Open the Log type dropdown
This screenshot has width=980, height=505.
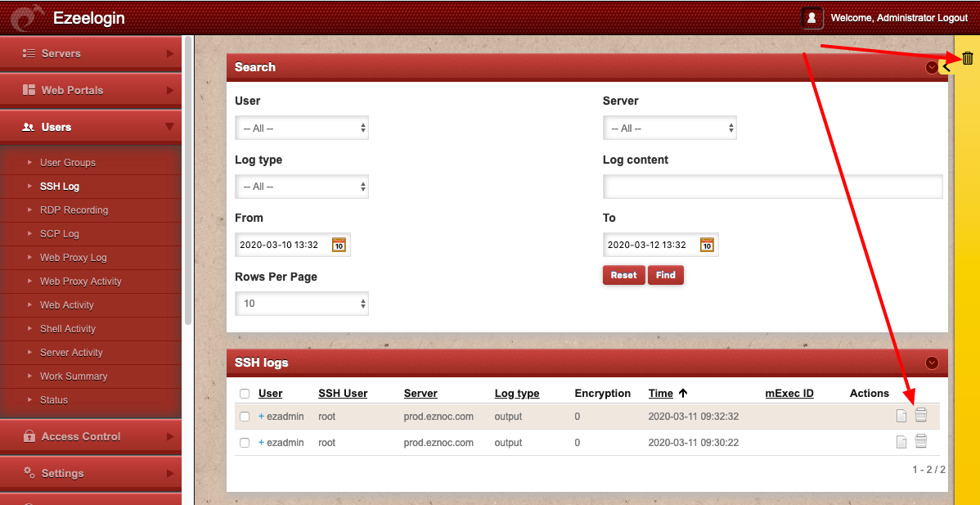click(302, 187)
